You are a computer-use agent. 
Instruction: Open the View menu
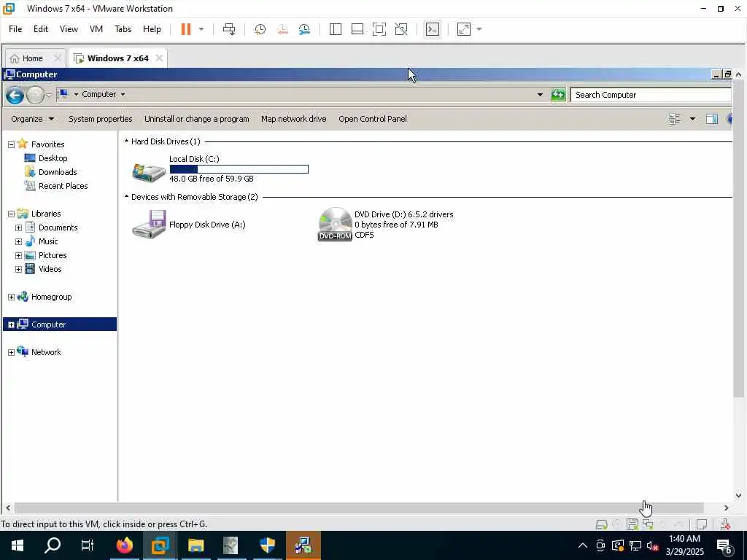(69, 29)
